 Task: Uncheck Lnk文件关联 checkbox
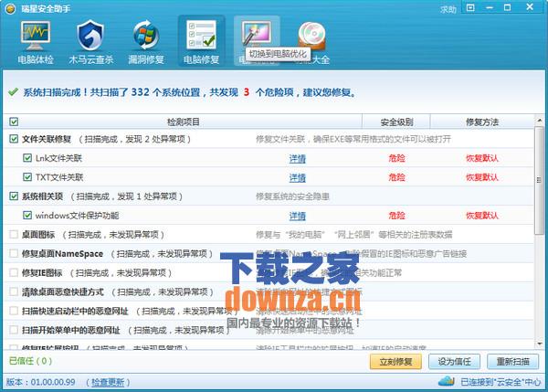click(27, 158)
